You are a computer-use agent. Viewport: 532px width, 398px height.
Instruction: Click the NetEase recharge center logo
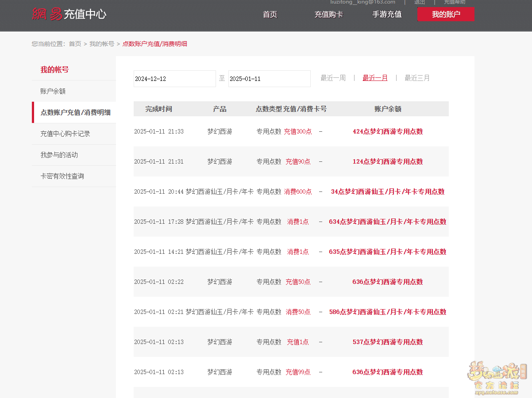click(x=69, y=14)
